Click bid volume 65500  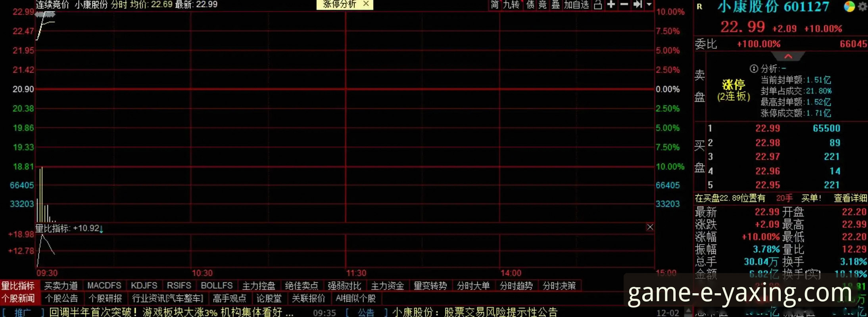coord(826,128)
